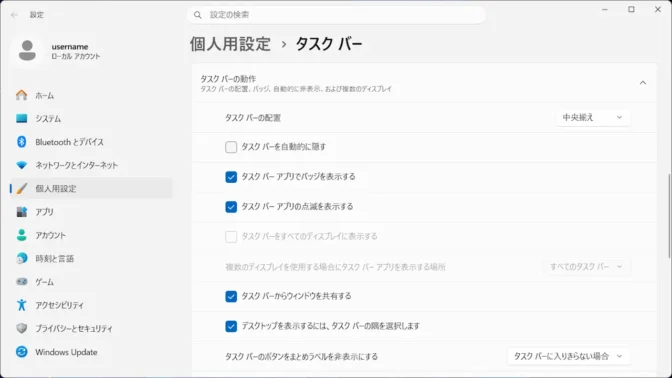Click 複数のディスプレイを使用する場合 label text
This screenshot has height=378, width=672.
point(336,267)
